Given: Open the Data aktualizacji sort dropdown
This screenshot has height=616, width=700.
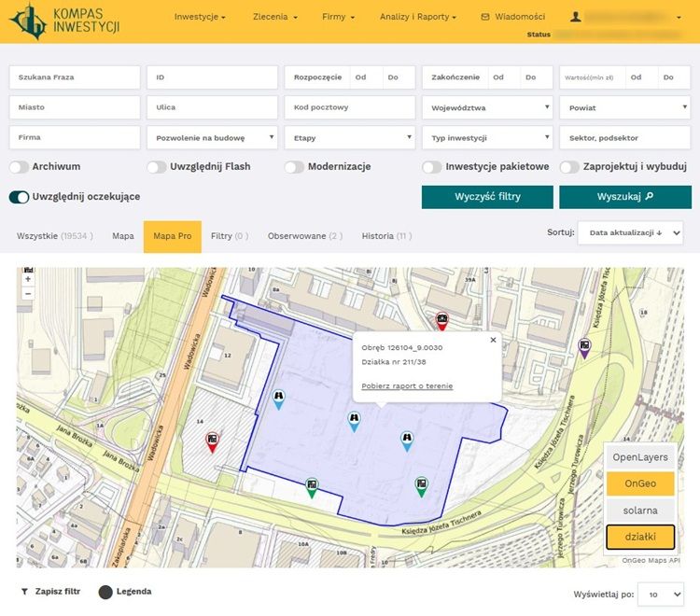Looking at the screenshot, I should (630, 232).
